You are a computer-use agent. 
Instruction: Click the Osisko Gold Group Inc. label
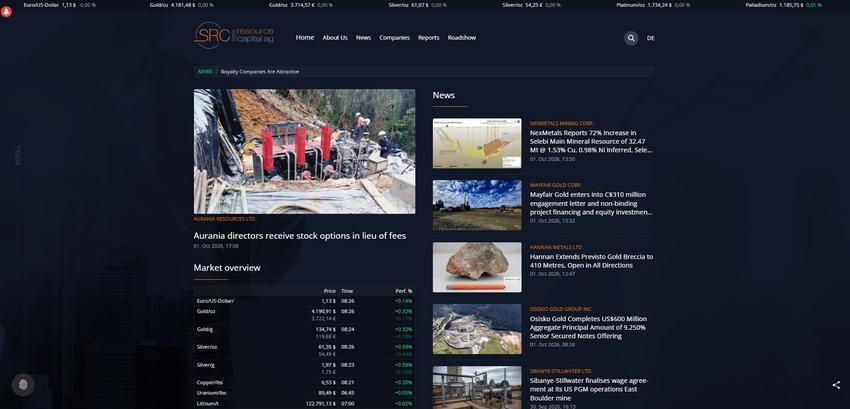tap(561, 309)
